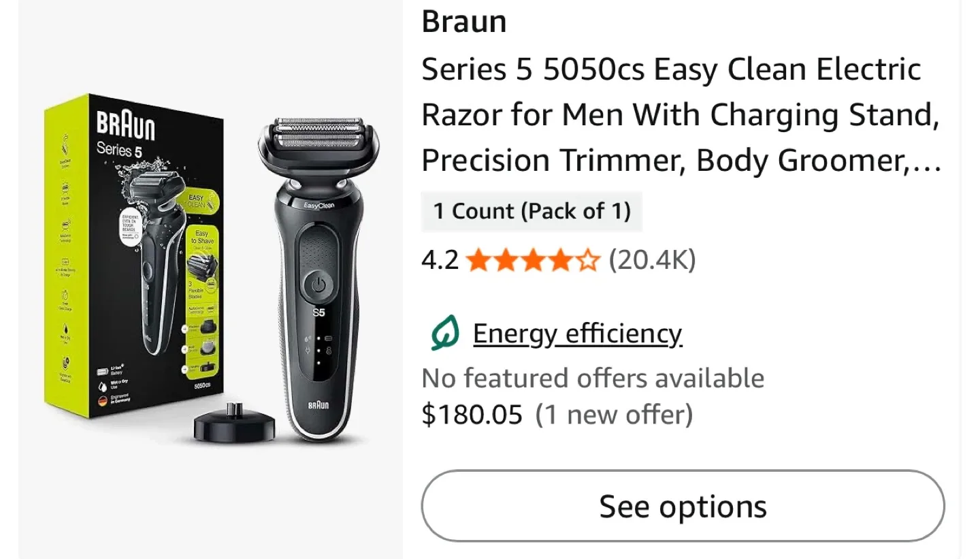This screenshot has width=980, height=559.
Task: Select the Braun brand name
Action: coord(463,21)
